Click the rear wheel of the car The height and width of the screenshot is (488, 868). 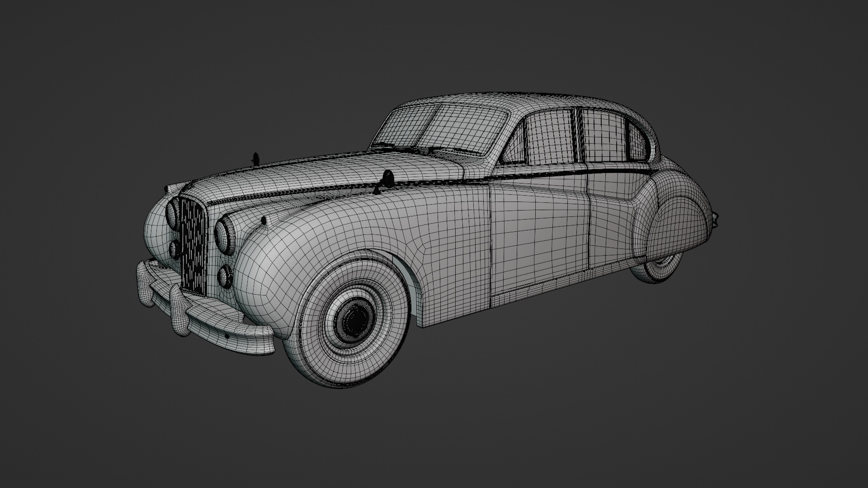pyautogui.click(x=657, y=267)
